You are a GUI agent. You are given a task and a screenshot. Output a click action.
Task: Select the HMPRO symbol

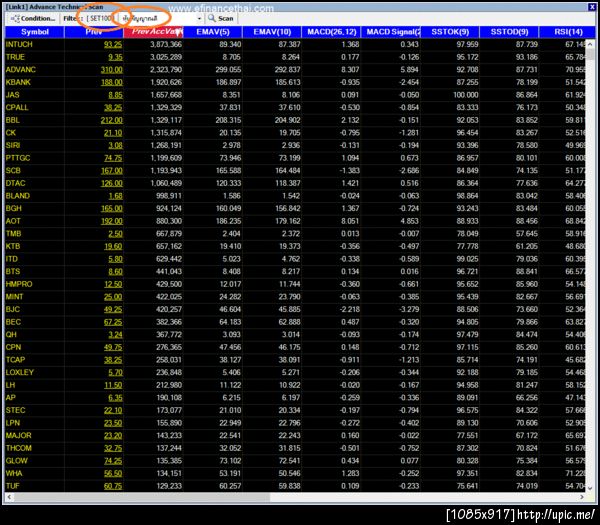[19, 284]
